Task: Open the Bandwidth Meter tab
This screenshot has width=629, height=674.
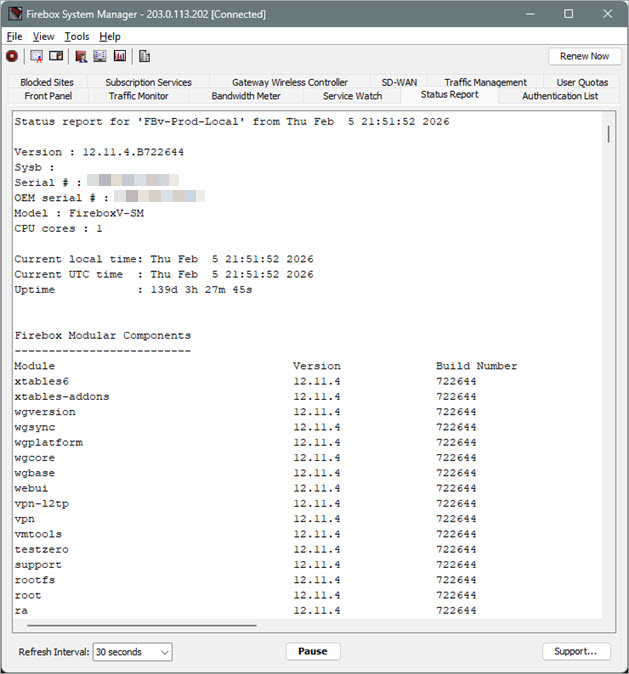Action: click(246, 96)
